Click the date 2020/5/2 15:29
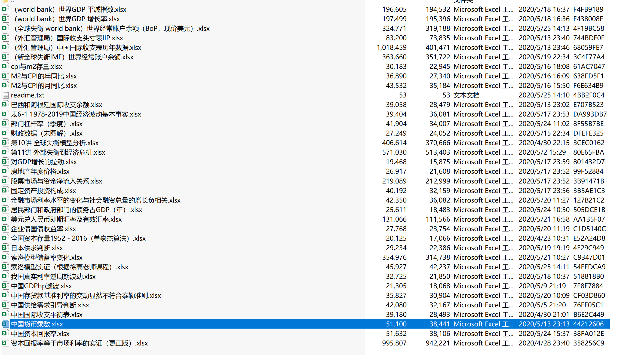 [542, 152]
